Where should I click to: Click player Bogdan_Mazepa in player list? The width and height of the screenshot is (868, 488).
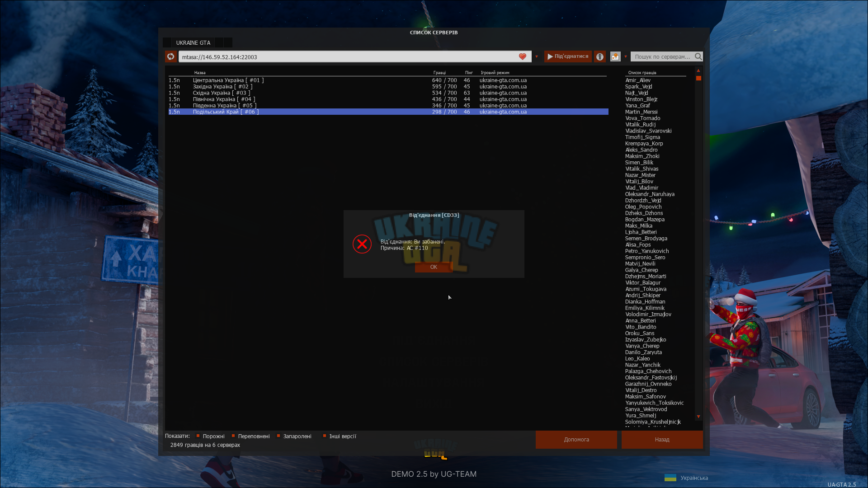click(645, 220)
